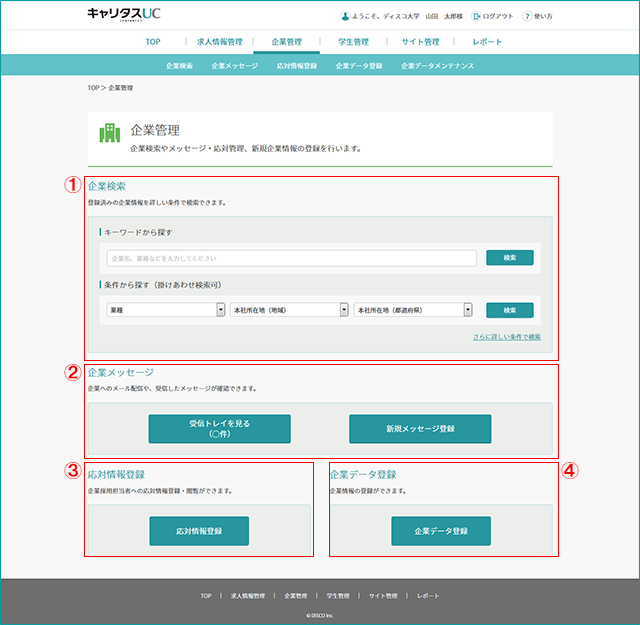Open the サイト管理 menu tab
The image size is (640, 625).
tap(420, 42)
